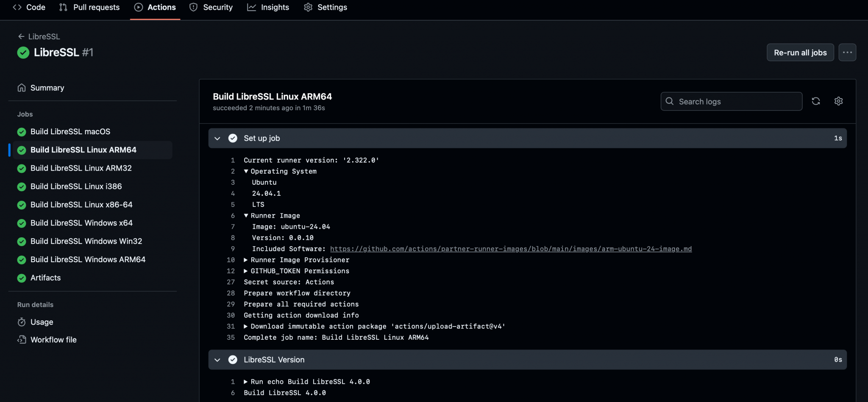
Task: Click 'Prepare workflow directory' log line
Action: tap(297, 293)
